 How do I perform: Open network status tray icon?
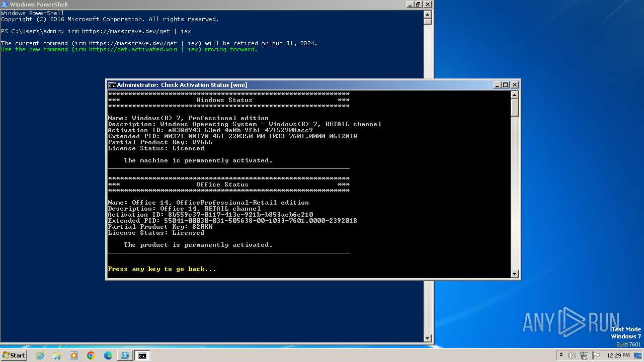[584, 355]
